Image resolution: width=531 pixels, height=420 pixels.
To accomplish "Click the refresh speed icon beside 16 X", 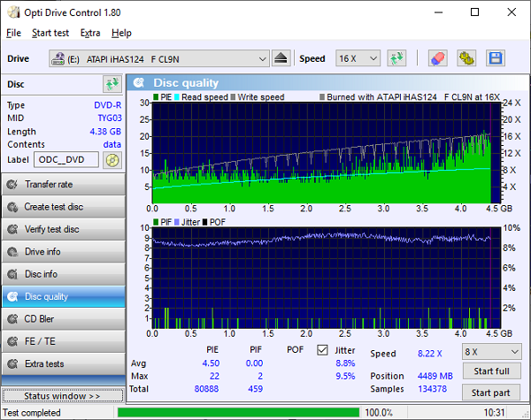I will 397,58.
